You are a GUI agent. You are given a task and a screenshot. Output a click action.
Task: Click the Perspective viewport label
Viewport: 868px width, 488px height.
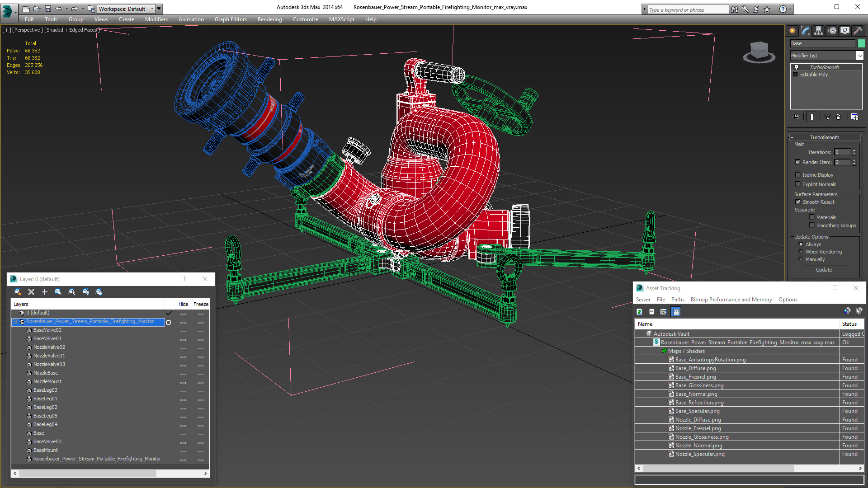[28, 30]
